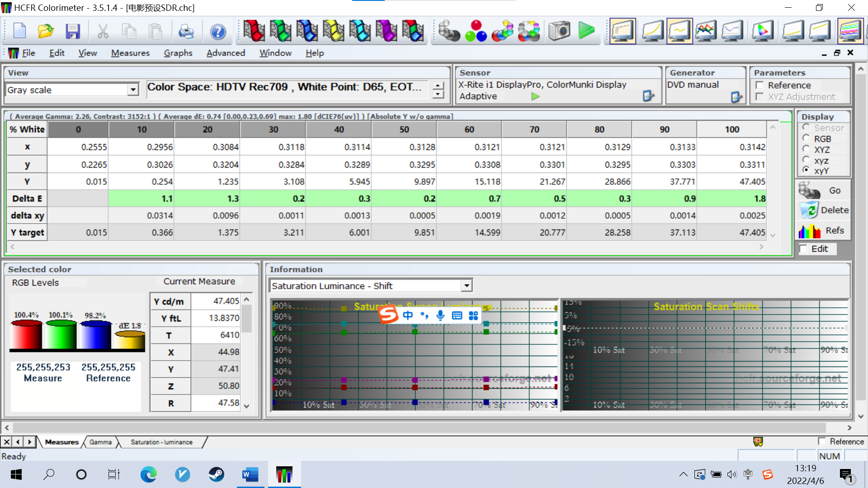Click the Delete button
This screenshot has width=868, height=488.
coord(824,210)
